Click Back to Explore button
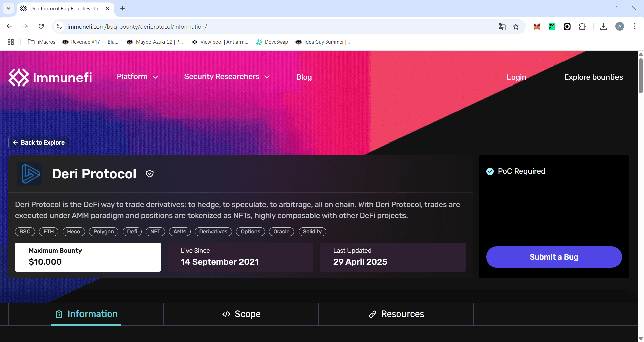The height and width of the screenshot is (342, 644). pos(39,142)
